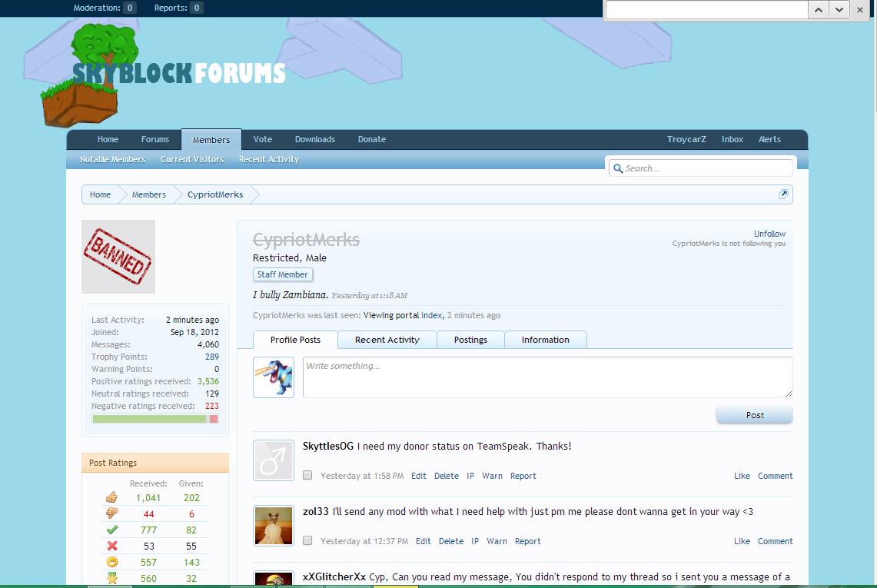Click the Members breadcrumb
This screenshot has height=588, width=877.
[149, 194]
